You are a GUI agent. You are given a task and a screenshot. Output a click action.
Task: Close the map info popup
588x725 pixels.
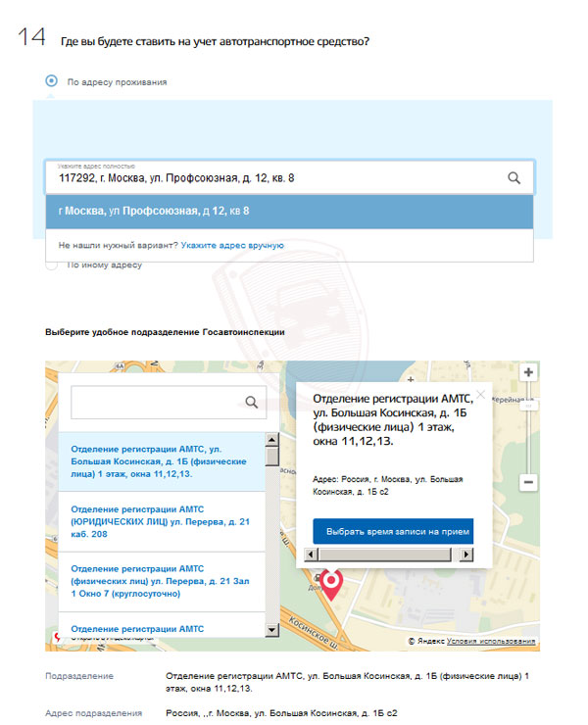(x=480, y=393)
